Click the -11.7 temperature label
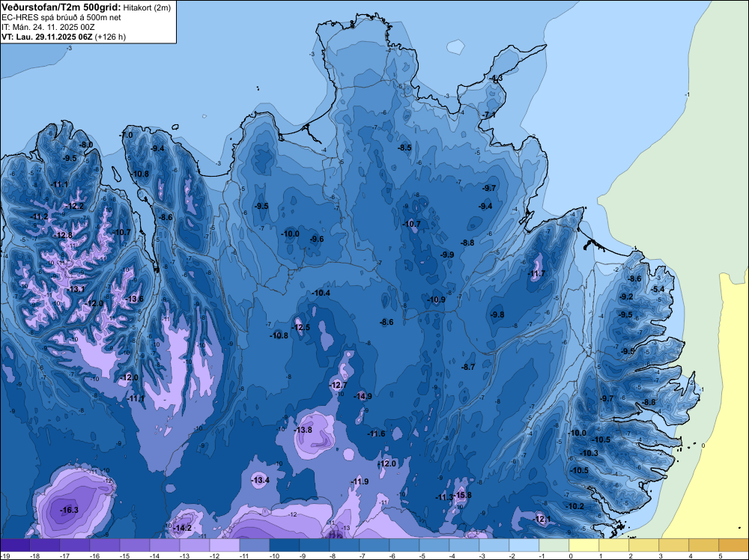 pyautogui.click(x=536, y=273)
